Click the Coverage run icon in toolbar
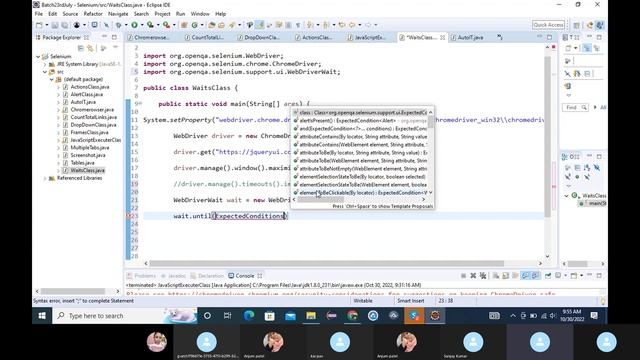Screen dimensions: 640x360 (x=150, y=25)
